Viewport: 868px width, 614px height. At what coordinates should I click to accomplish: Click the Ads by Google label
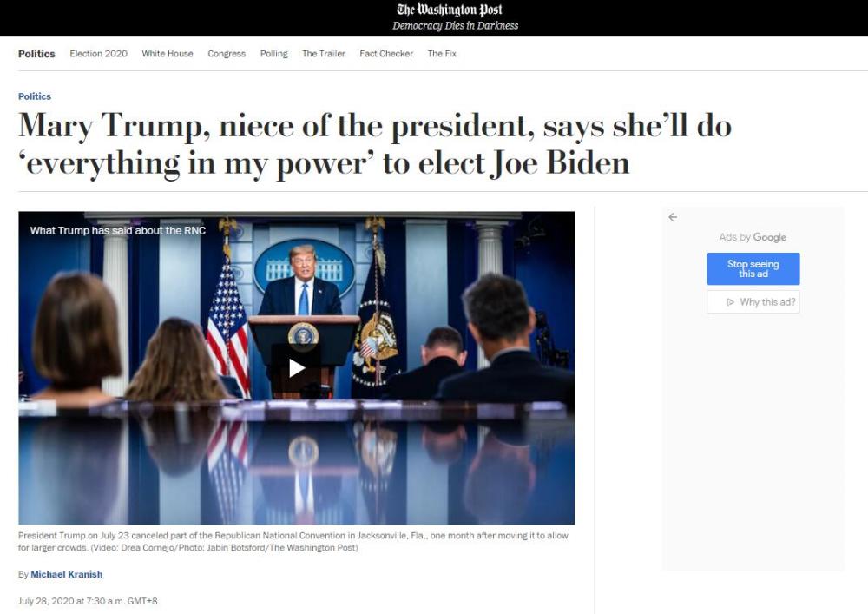(x=753, y=237)
